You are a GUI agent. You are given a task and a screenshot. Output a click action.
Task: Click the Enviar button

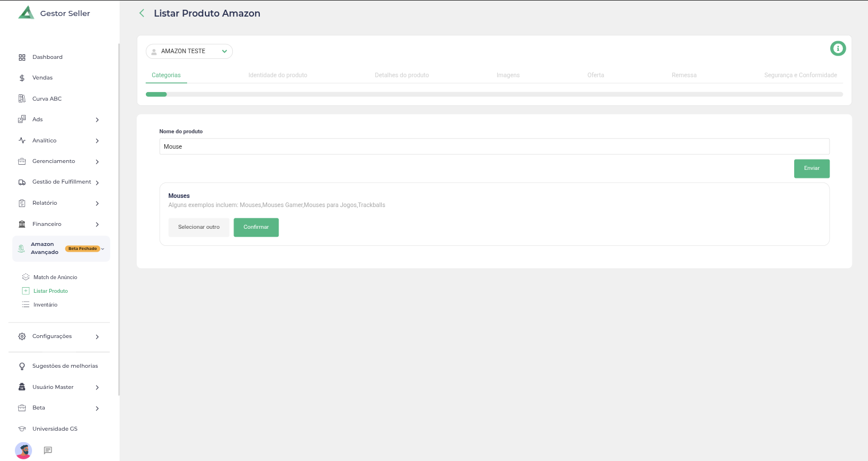(811, 168)
